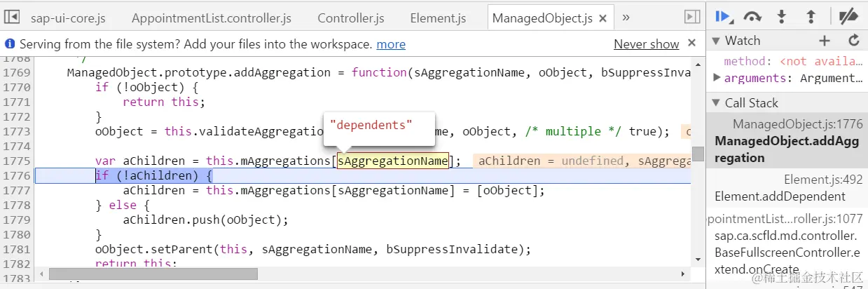Click 'Never show' link
This screenshot has height=289, width=868.
647,44
